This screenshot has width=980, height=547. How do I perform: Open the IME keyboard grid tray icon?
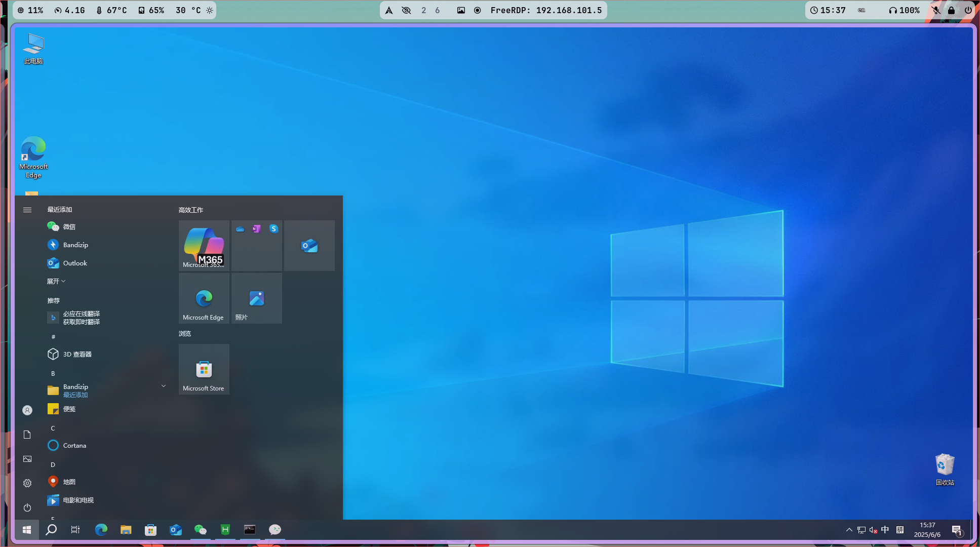coord(900,530)
